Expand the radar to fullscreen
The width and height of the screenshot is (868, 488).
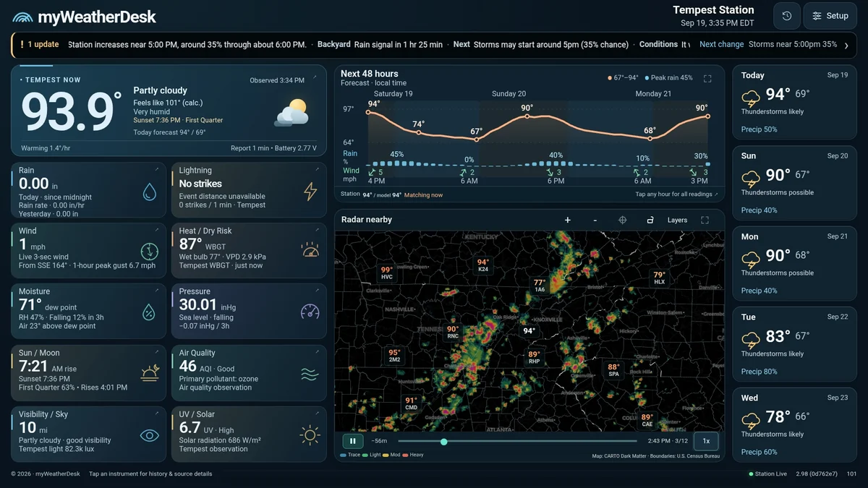click(x=705, y=220)
